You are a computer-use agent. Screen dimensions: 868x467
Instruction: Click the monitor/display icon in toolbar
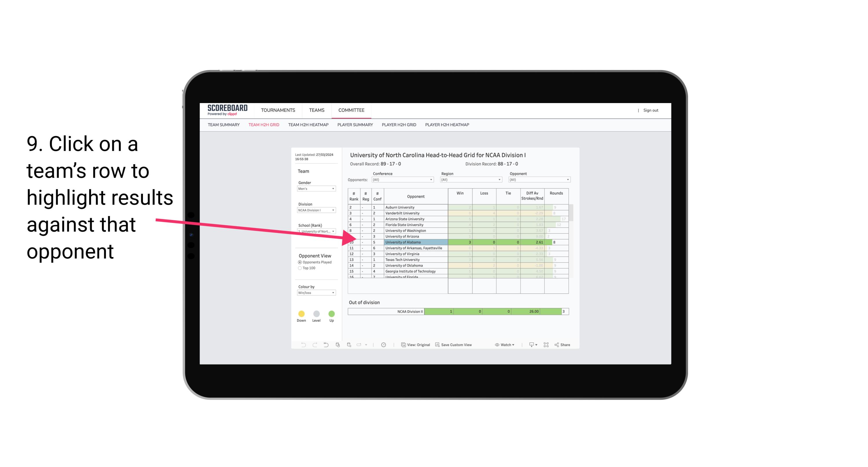[x=530, y=345]
